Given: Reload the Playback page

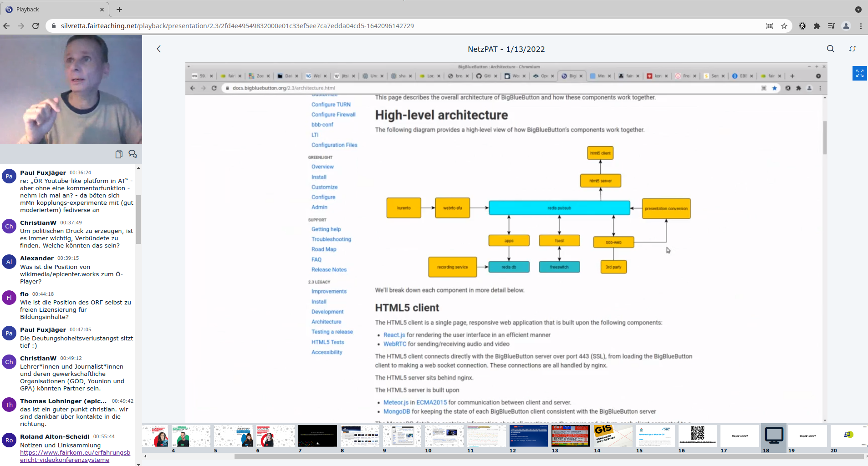Looking at the screenshot, I should pos(36,26).
